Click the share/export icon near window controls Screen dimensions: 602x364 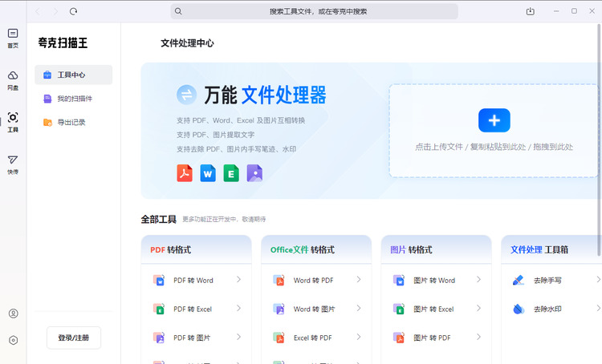531,11
